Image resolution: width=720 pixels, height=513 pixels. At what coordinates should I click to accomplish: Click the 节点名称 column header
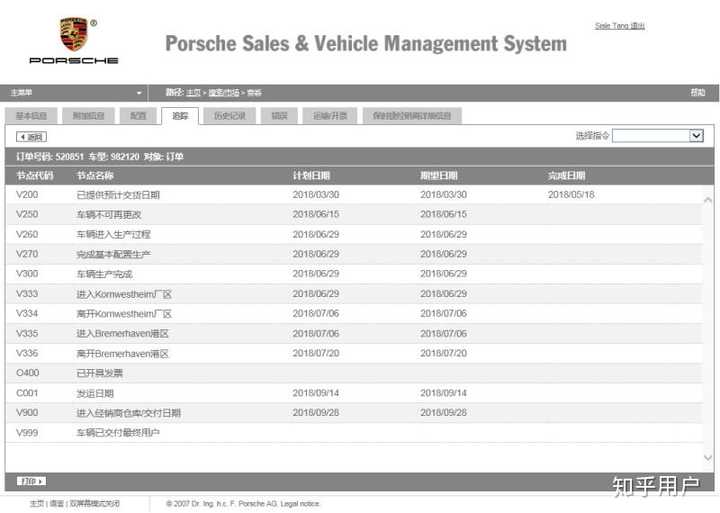(x=95, y=176)
